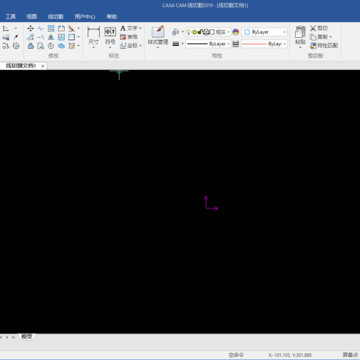Click the 空命令 status text

pos(236,355)
